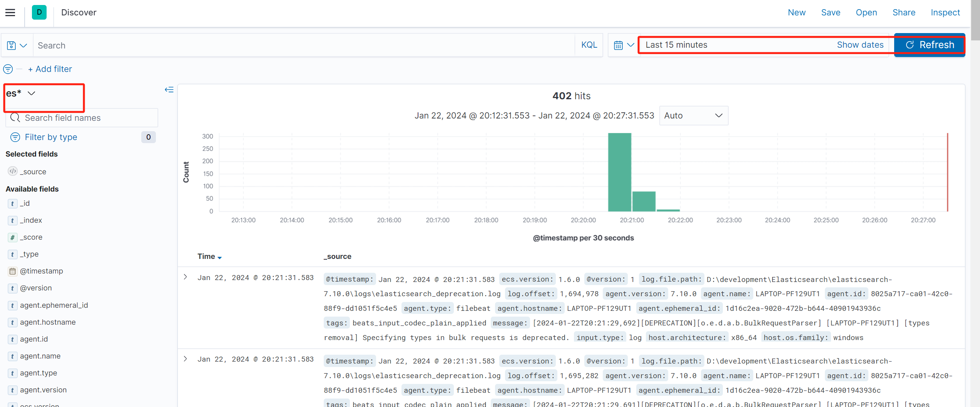Switch query language via KQL button
The image size is (980, 407).
[589, 45]
